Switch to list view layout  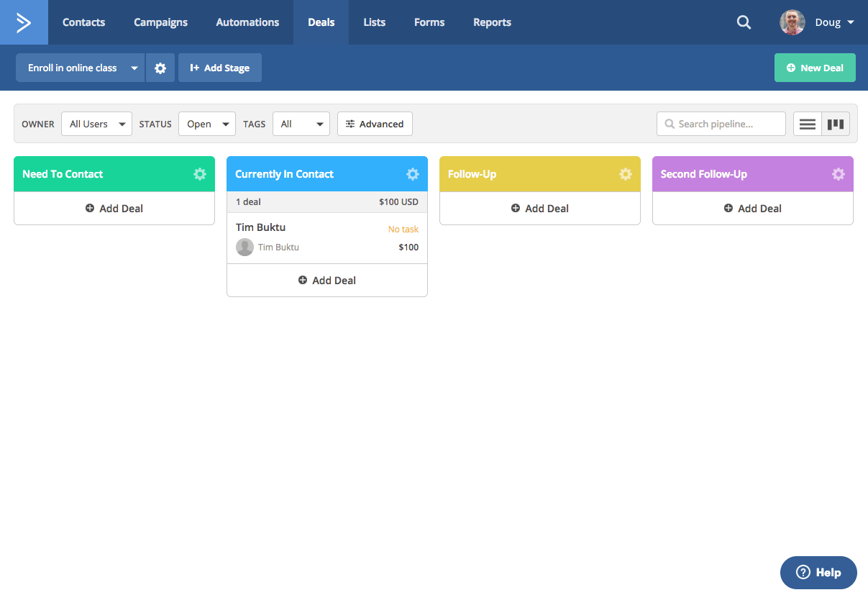point(808,124)
